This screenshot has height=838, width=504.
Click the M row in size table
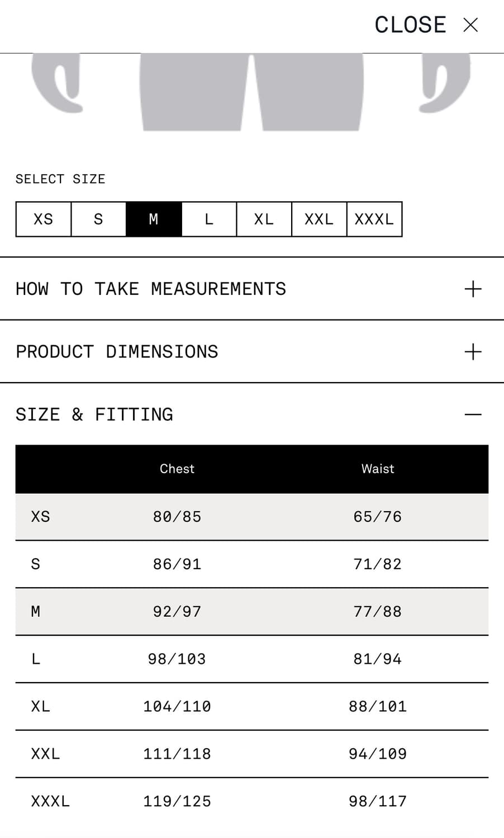[x=251, y=611]
